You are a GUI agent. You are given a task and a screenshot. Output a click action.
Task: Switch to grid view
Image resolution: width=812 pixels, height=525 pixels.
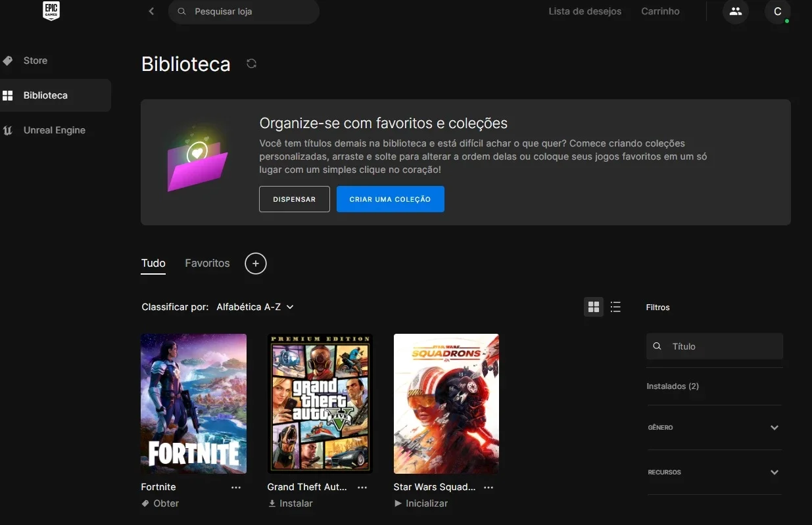tap(594, 307)
